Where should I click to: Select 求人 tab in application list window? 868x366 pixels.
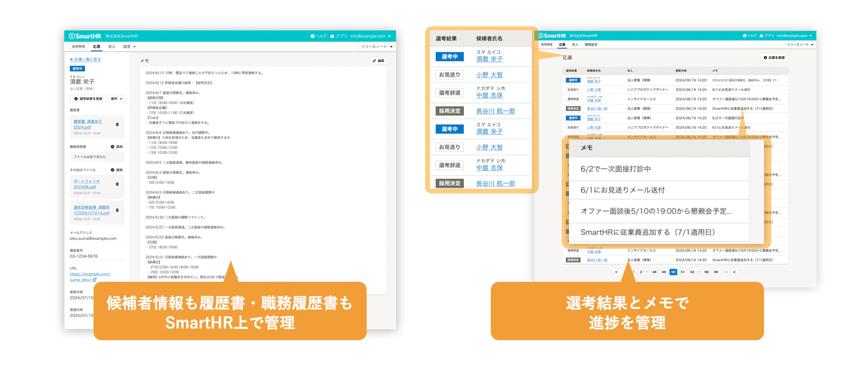pos(575,44)
